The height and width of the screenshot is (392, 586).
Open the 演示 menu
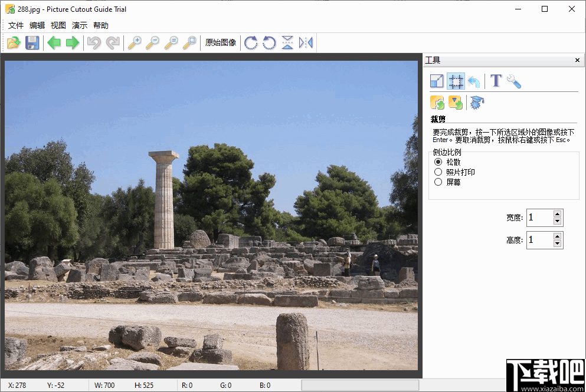[x=80, y=25]
